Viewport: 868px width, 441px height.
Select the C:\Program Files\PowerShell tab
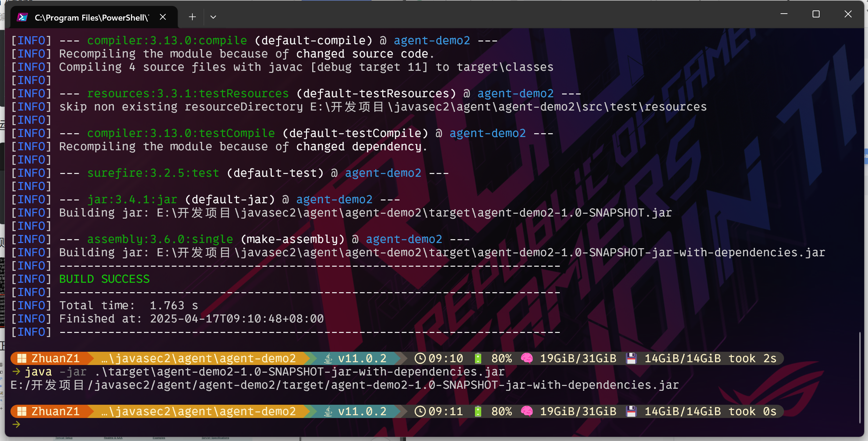[92, 17]
